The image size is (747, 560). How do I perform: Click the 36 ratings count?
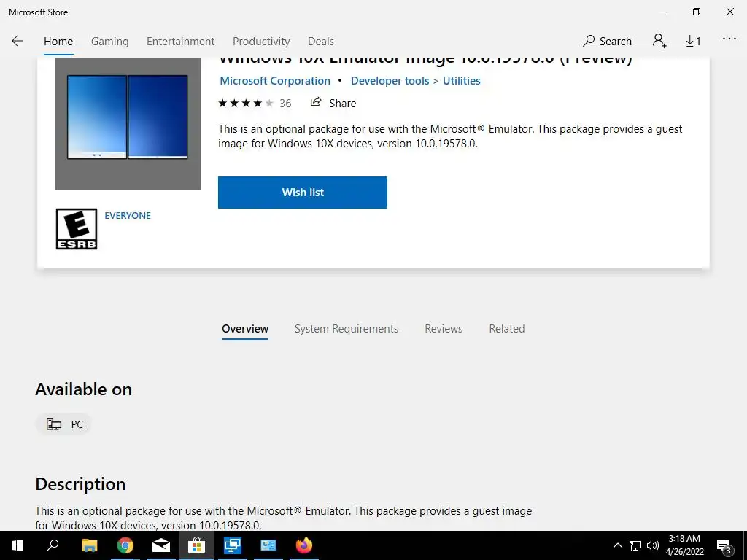[285, 104]
